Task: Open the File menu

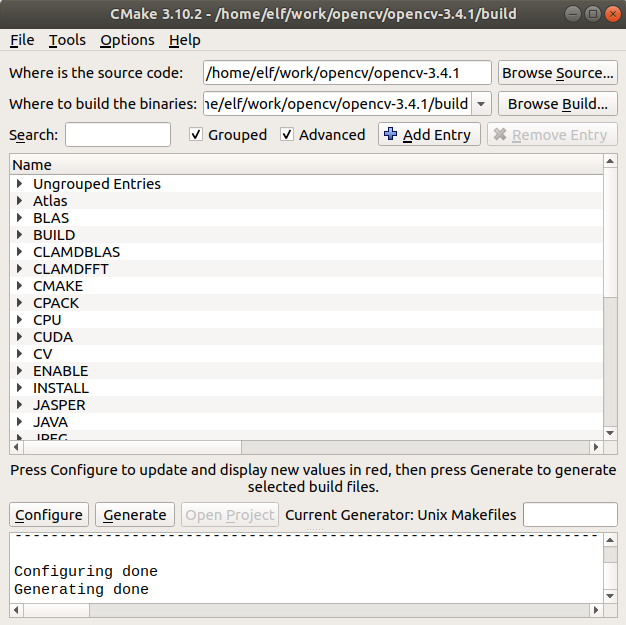Action: [22, 40]
